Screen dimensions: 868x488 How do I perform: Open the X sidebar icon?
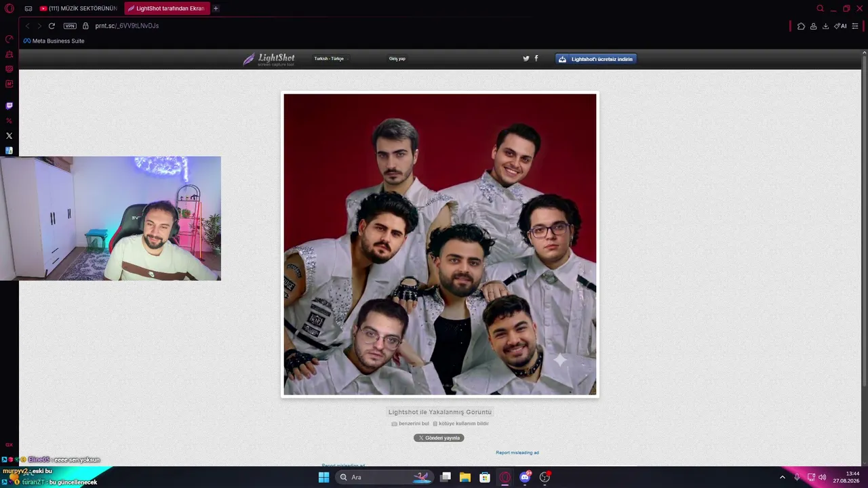[9, 136]
